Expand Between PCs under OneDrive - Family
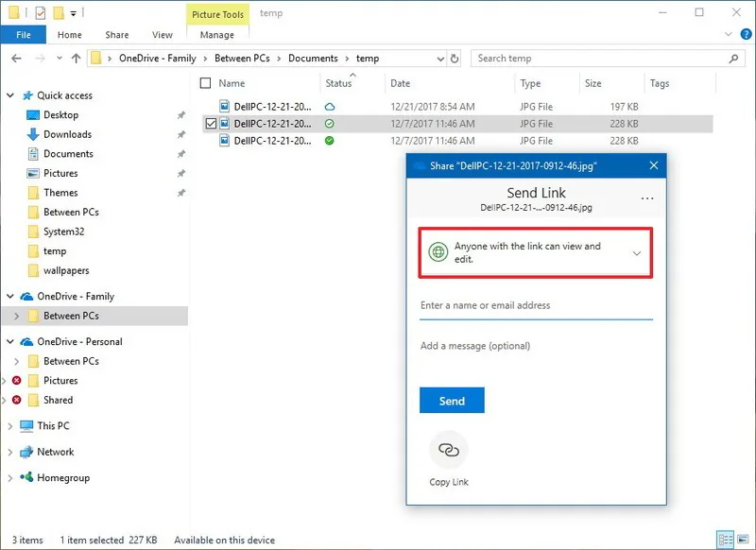Image resolution: width=756 pixels, height=550 pixels. (x=17, y=316)
